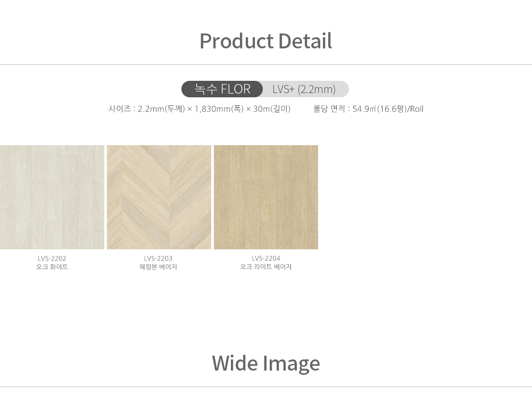
Task: Click the 사이즈 dimensions specification text
Action: click(x=199, y=109)
